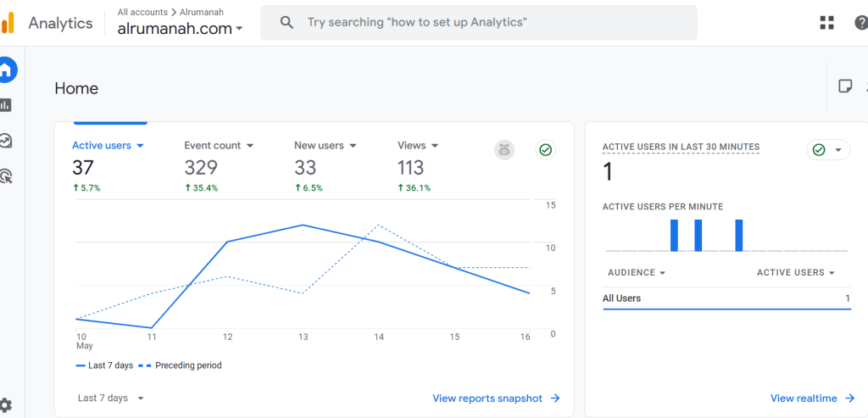Click the Event count value 329
The width and height of the screenshot is (868, 418).
pyautogui.click(x=201, y=167)
